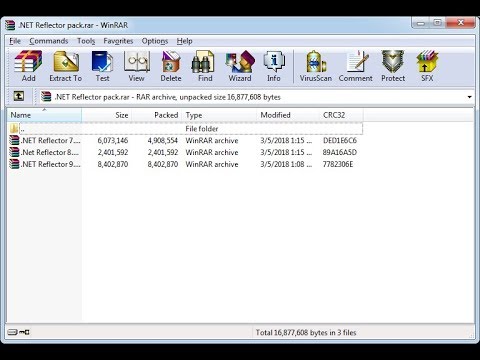The height and width of the screenshot is (360, 480).
Task: Click the disk icon in the status bar
Action: [x=13, y=332]
